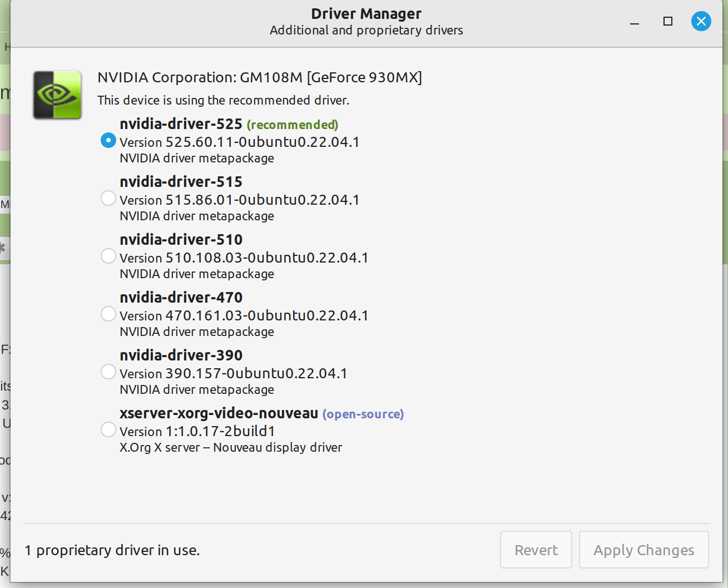
Task: Click '1 proprietary driver in use' status
Action: (x=112, y=550)
